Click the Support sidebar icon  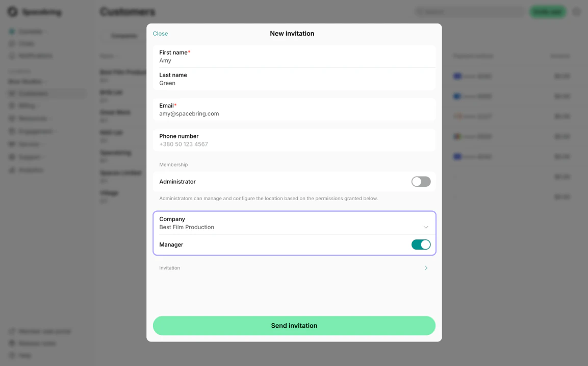12,157
